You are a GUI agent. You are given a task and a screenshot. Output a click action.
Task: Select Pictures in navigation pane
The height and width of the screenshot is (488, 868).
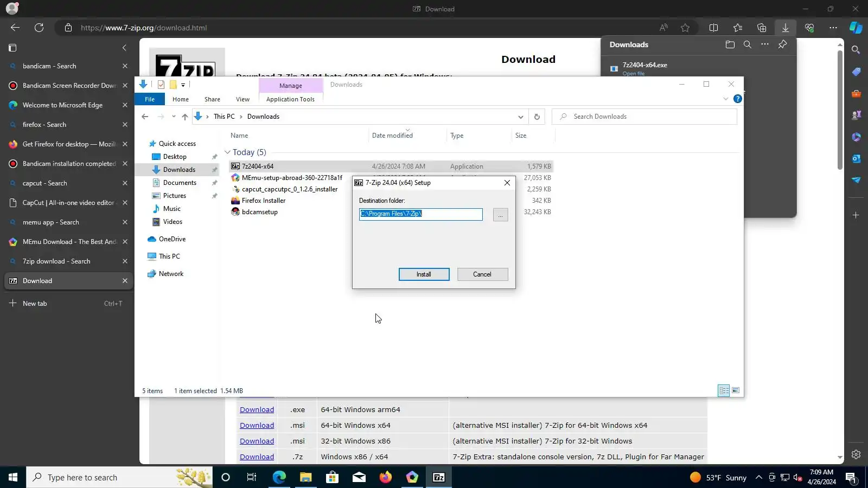[175, 196]
